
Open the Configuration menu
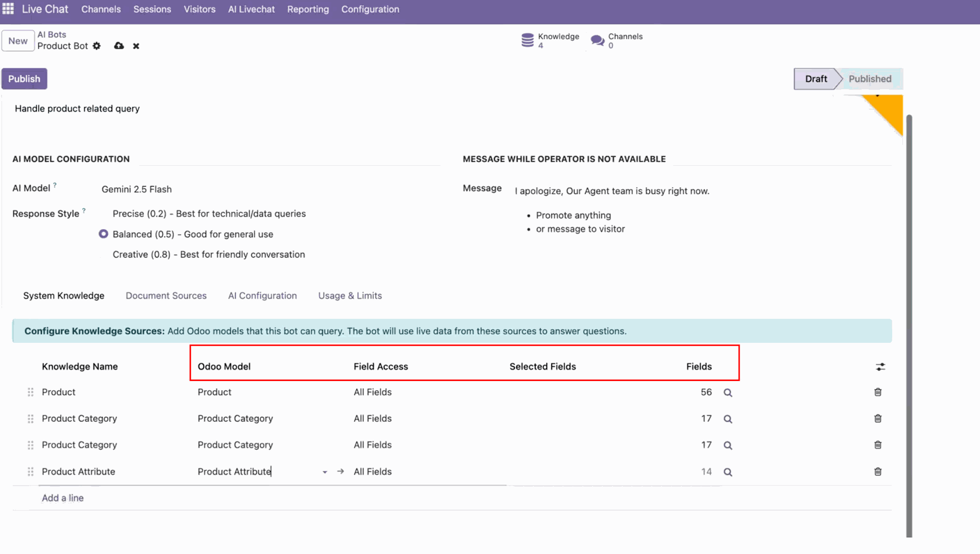(370, 9)
